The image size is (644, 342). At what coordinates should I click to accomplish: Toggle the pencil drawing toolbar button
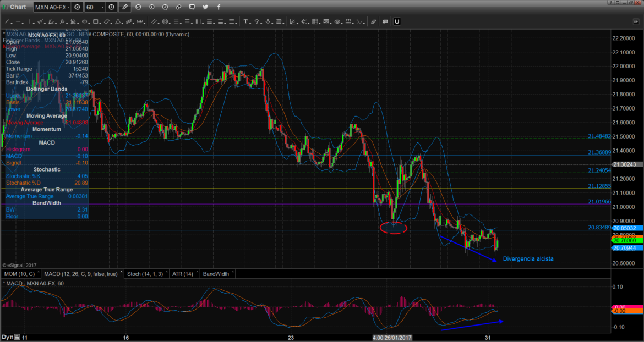tap(124, 7)
